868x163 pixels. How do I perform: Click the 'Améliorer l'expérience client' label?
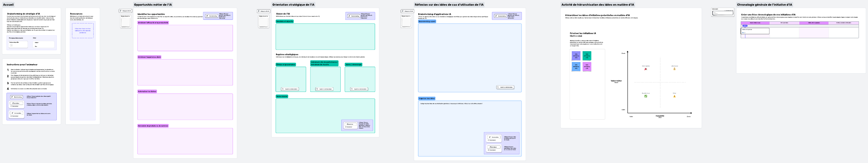(149, 57)
